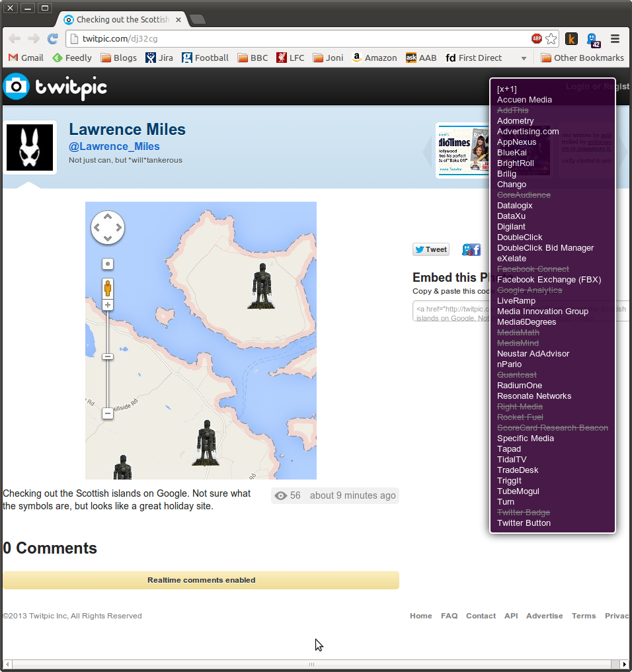Open the Other Bookmarks folder
This screenshot has width=632, height=672.
pyautogui.click(x=582, y=58)
